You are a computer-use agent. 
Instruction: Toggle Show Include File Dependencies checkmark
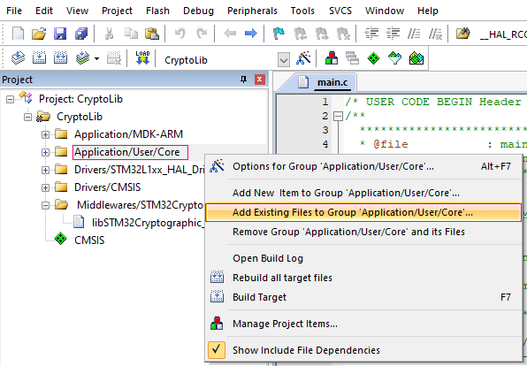pyautogui.click(x=216, y=350)
